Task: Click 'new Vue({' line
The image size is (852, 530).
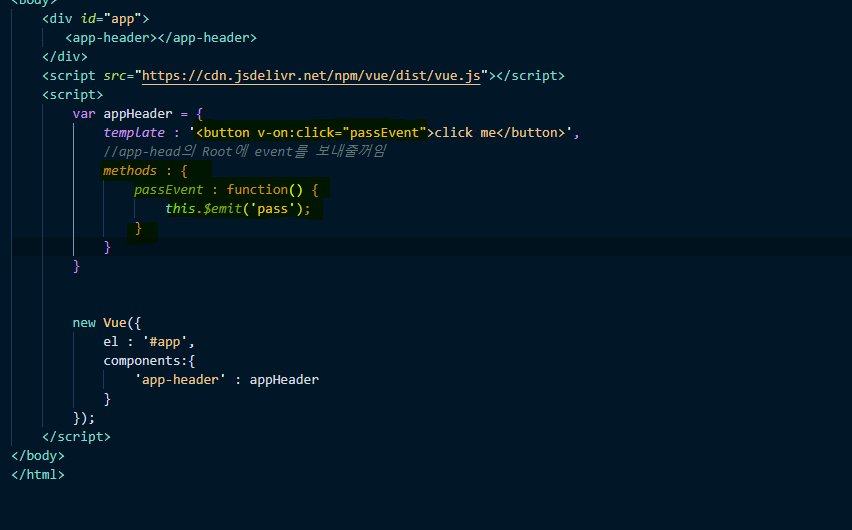Action: pyautogui.click(x=106, y=323)
